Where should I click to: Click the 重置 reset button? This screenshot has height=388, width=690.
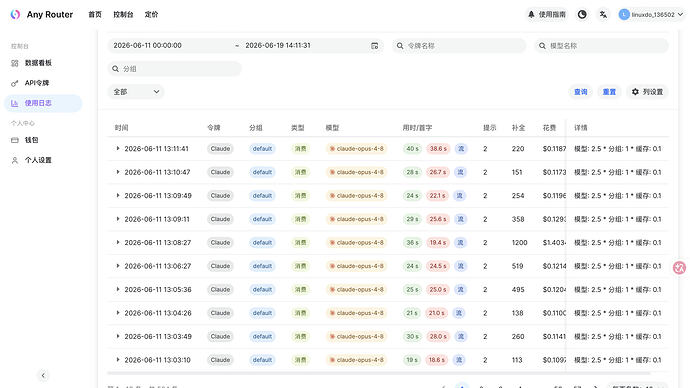pos(609,92)
